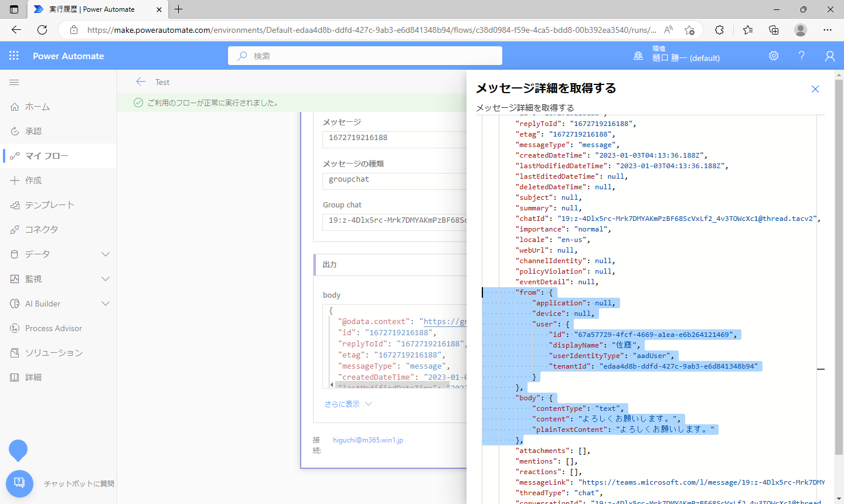Add this page to favorites star icon

[689, 30]
